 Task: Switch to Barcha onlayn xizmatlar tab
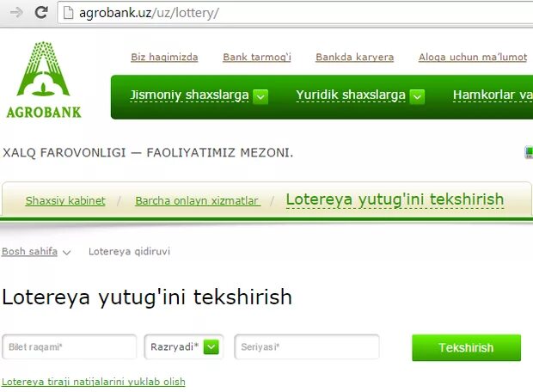click(x=198, y=201)
